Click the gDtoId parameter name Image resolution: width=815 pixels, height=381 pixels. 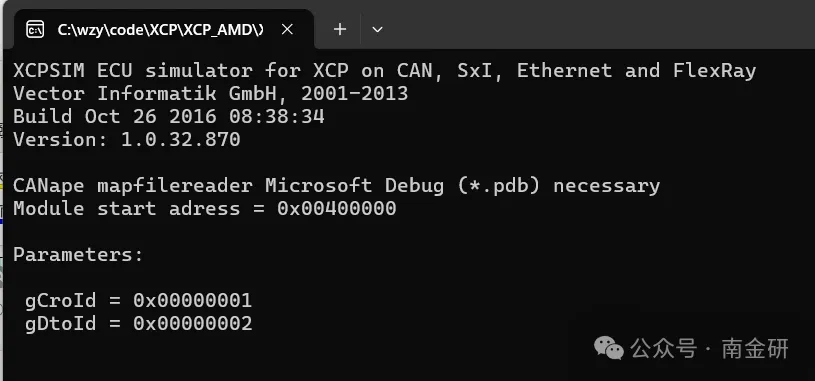click(60, 323)
